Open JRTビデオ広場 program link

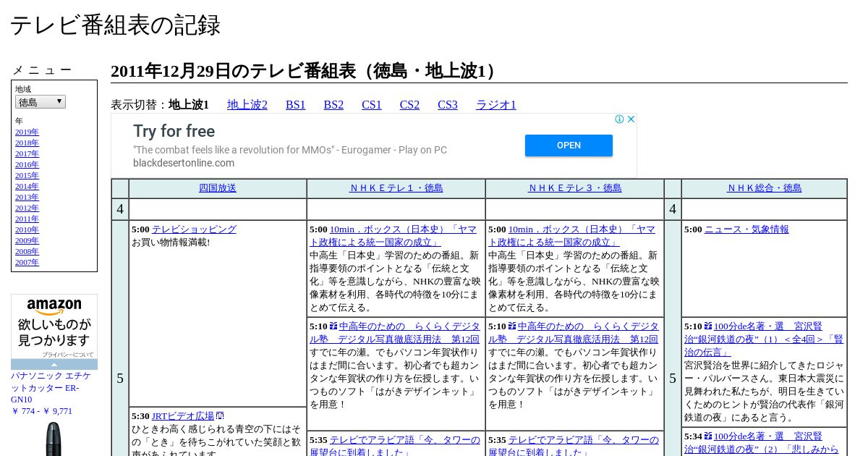point(183,416)
